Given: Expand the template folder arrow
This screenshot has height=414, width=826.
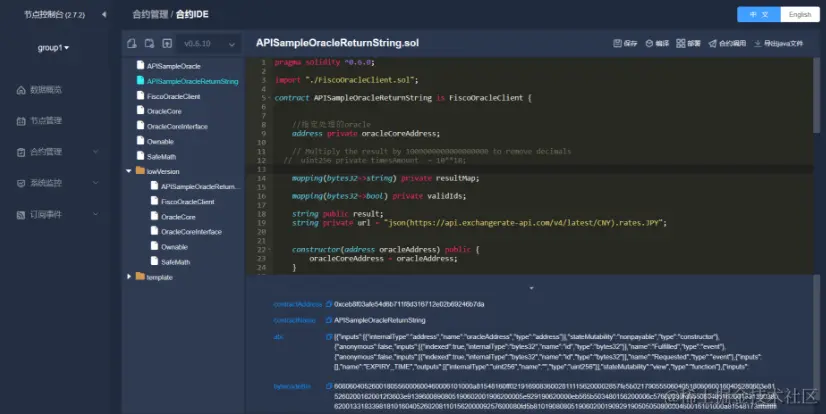Looking at the screenshot, I should pos(129,277).
